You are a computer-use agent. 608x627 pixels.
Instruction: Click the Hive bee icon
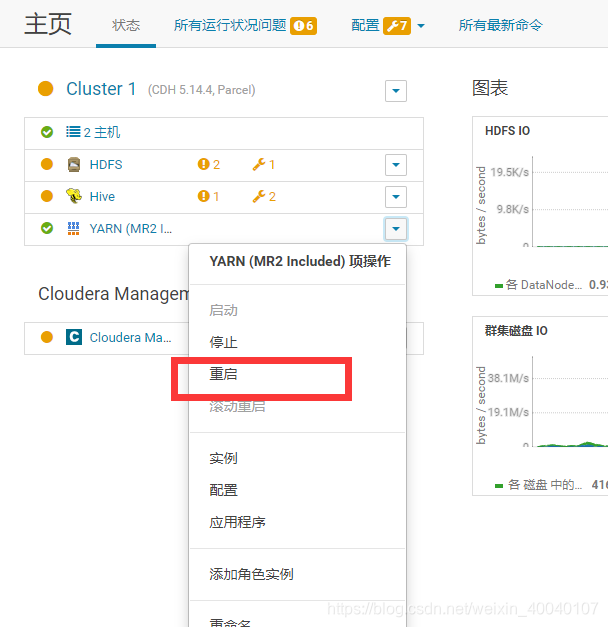pyautogui.click(x=74, y=196)
